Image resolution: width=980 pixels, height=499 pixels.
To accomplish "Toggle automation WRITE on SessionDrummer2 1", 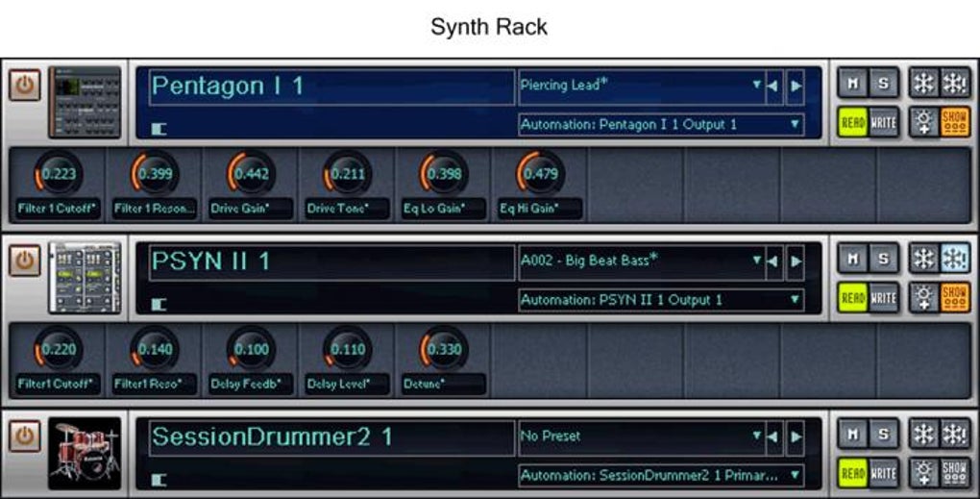I will click(x=883, y=474).
